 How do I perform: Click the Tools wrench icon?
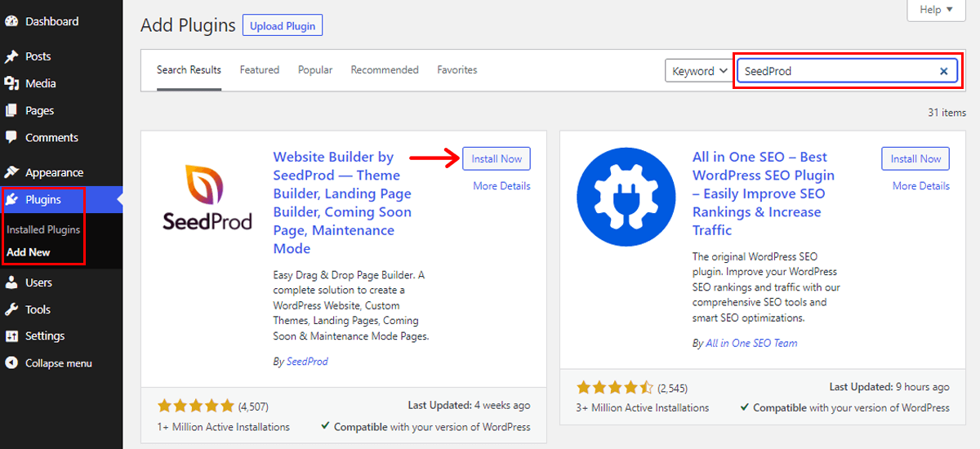(11, 309)
